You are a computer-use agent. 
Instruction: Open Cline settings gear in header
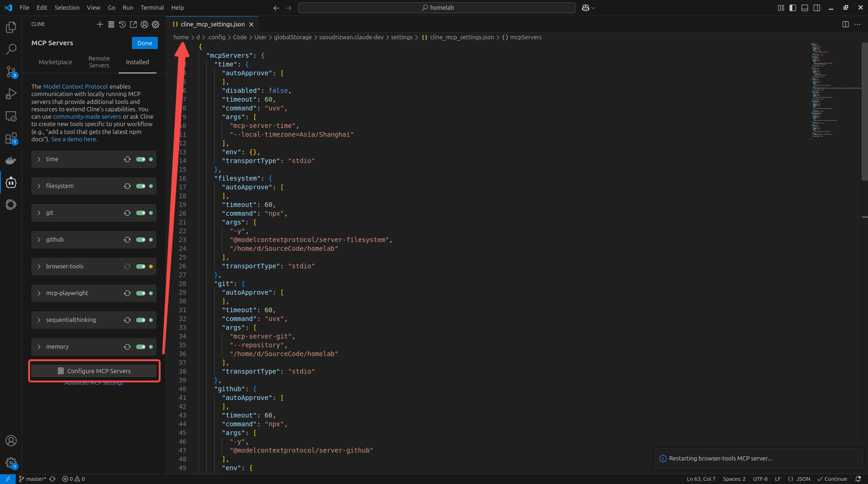pos(156,24)
